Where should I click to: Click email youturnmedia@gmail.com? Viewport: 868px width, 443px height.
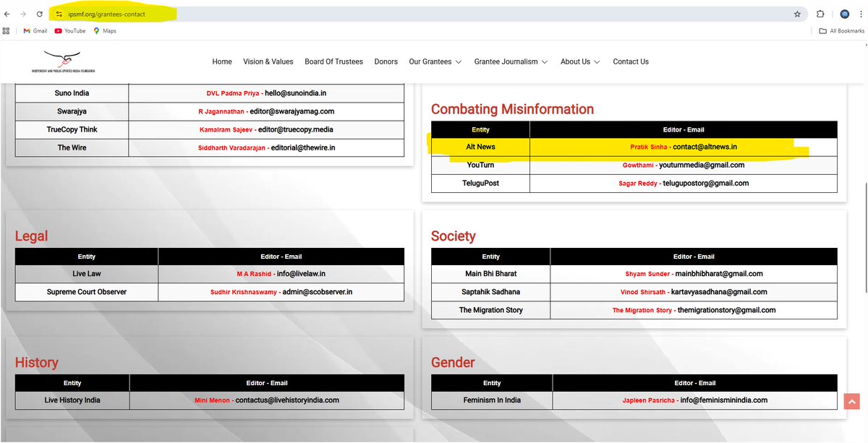(x=702, y=165)
